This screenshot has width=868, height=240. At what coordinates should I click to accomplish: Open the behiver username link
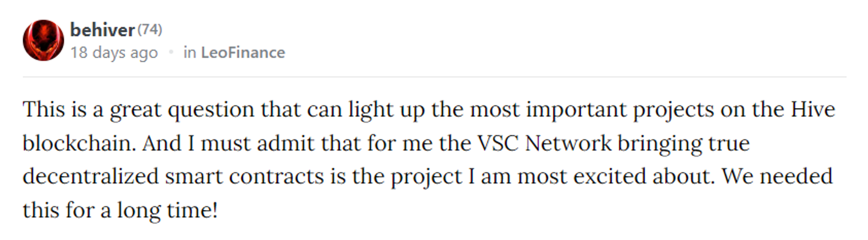click(102, 30)
